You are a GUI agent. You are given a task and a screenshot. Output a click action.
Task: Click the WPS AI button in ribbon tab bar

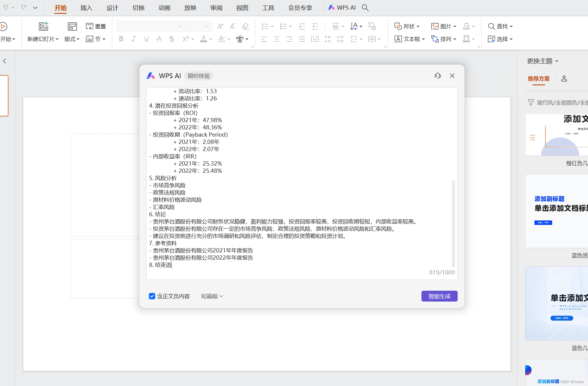pyautogui.click(x=342, y=8)
